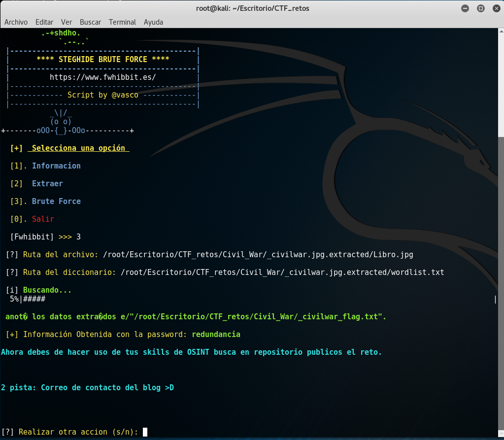Click the wordlist.txt dictionary path
504x440 pixels.
pos(282,272)
